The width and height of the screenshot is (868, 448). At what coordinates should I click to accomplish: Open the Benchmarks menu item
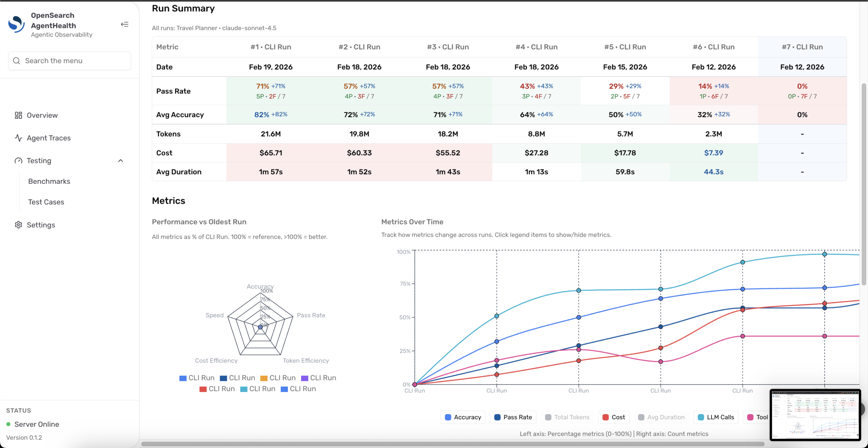click(49, 181)
